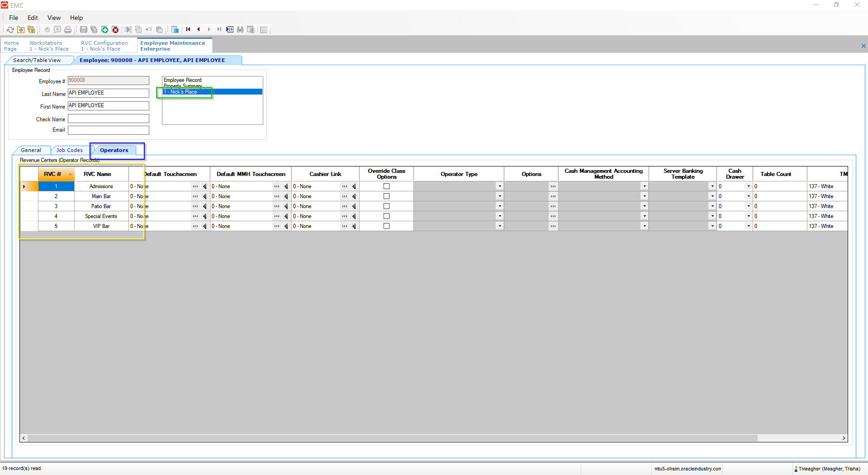Check Override Class Options for VIP Bar
This screenshot has width=868, height=475.
click(386, 226)
